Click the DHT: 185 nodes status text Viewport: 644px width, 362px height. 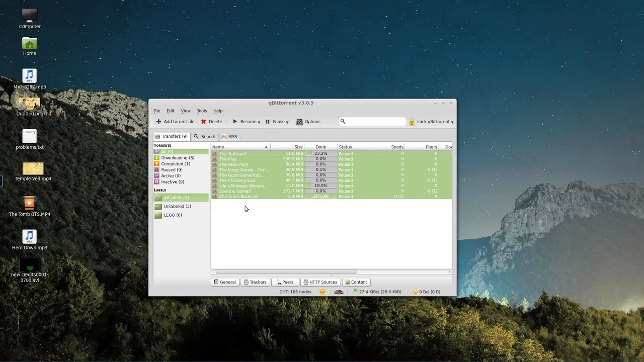pos(295,292)
